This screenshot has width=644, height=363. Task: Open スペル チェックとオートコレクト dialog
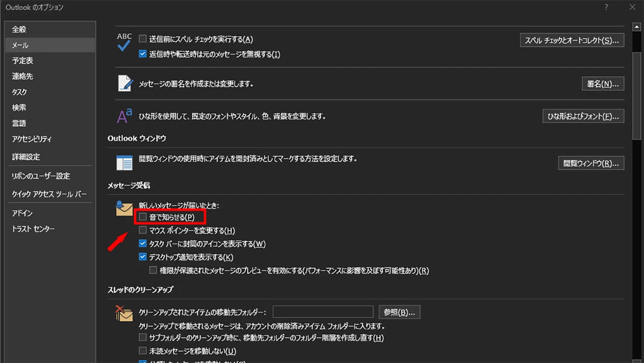pyautogui.click(x=572, y=40)
